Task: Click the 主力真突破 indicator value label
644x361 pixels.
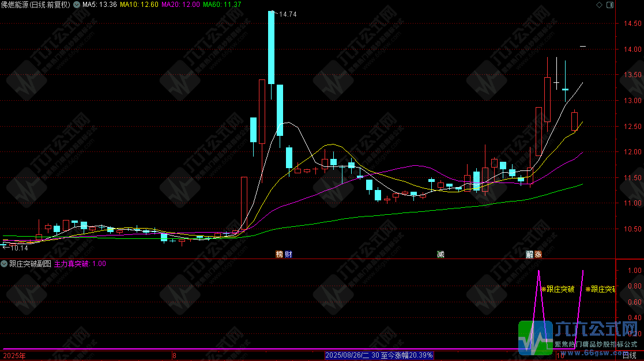Action: 80,264
